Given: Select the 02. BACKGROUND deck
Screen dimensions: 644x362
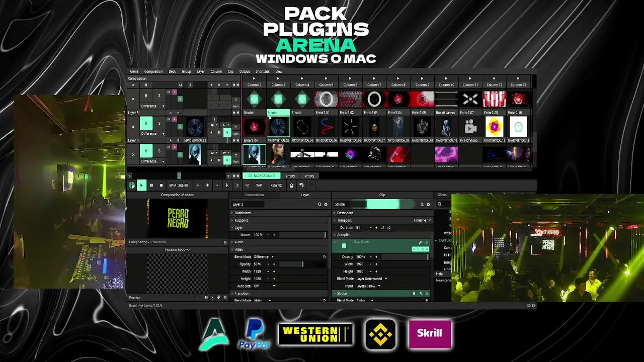Looking at the screenshot, I should (262, 176).
